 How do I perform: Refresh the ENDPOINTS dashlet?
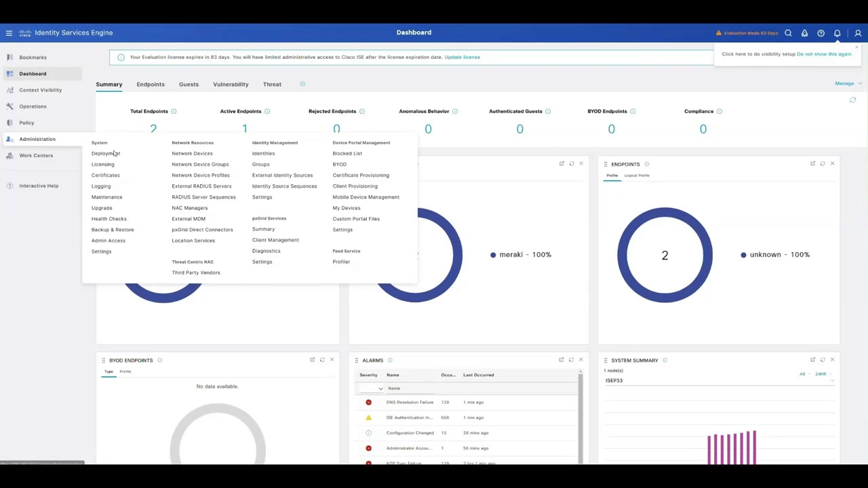(x=823, y=163)
